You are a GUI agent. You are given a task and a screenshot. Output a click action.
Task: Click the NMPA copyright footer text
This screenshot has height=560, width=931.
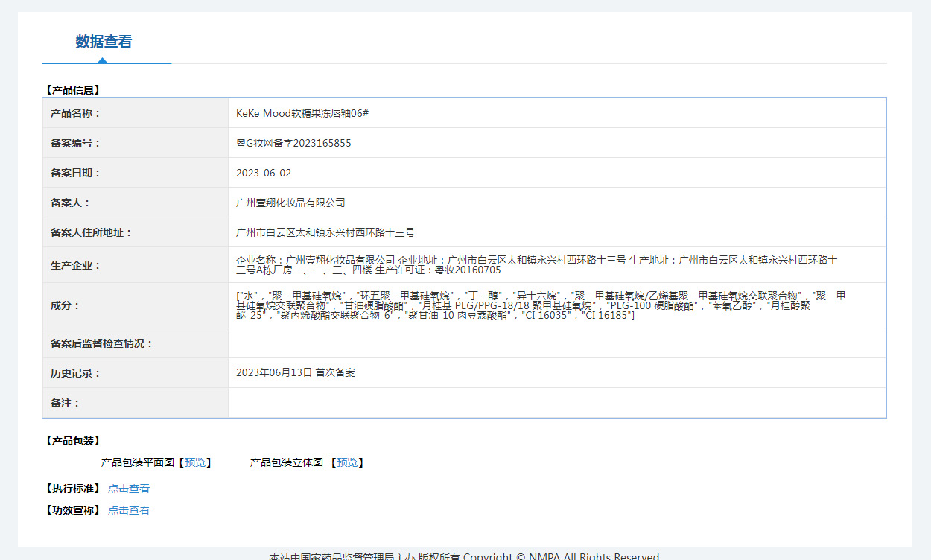[x=464, y=556]
